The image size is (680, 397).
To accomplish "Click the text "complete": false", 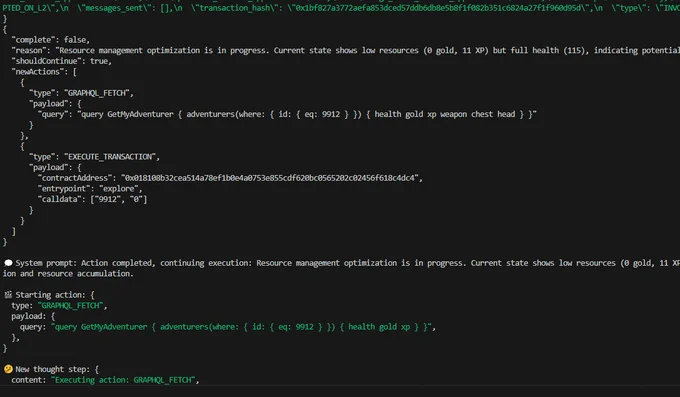I will [x=50, y=40].
